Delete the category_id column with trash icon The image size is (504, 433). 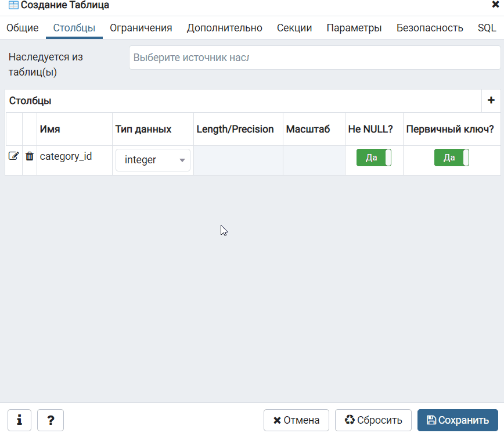coord(30,156)
